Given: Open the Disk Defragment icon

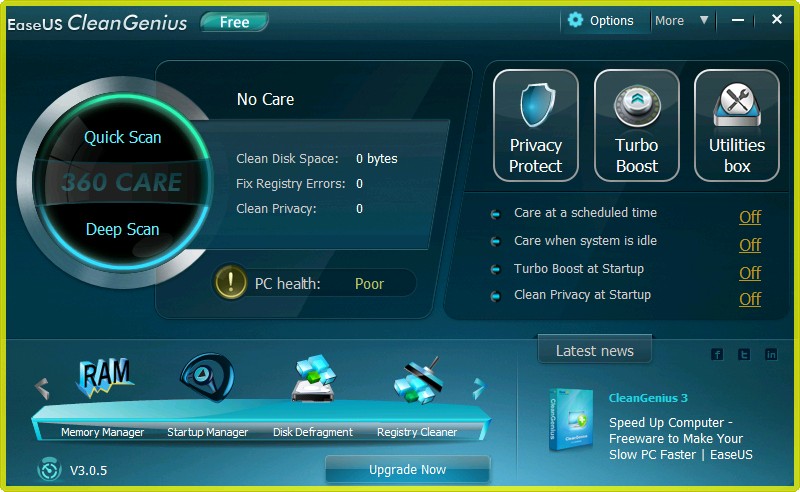Looking at the screenshot, I should 313,378.
